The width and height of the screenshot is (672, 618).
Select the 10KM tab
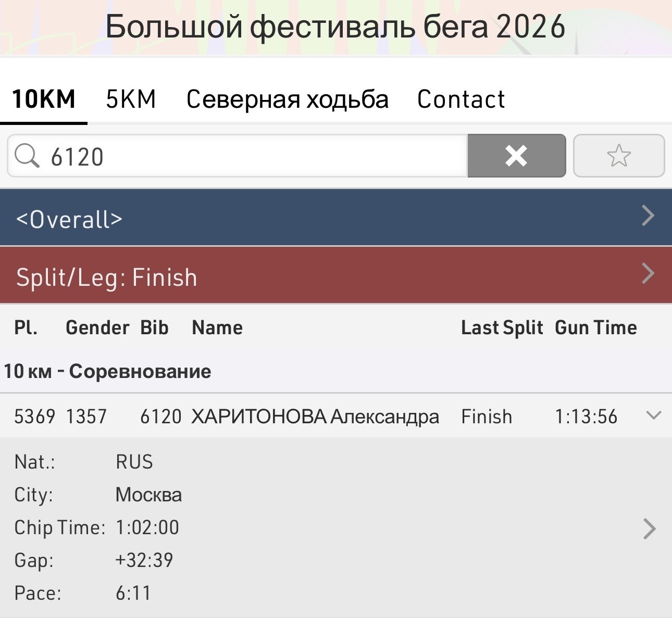pyautogui.click(x=44, y=99)
